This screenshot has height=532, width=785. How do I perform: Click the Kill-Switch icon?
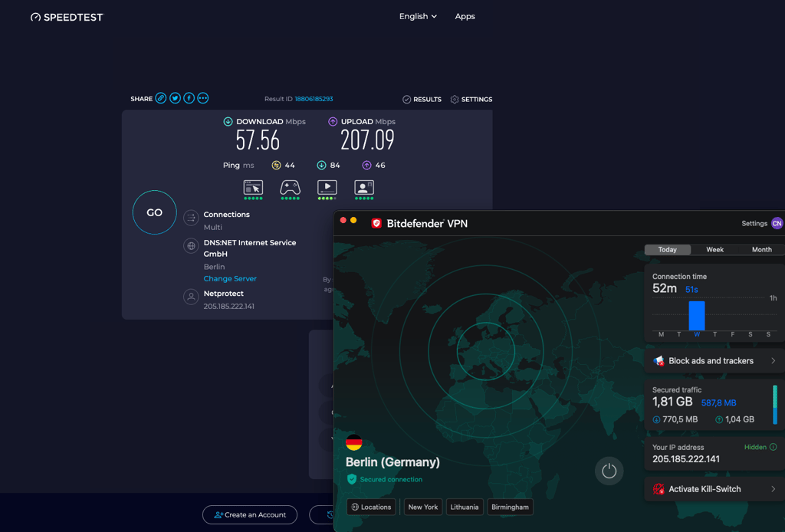(659, 489)
